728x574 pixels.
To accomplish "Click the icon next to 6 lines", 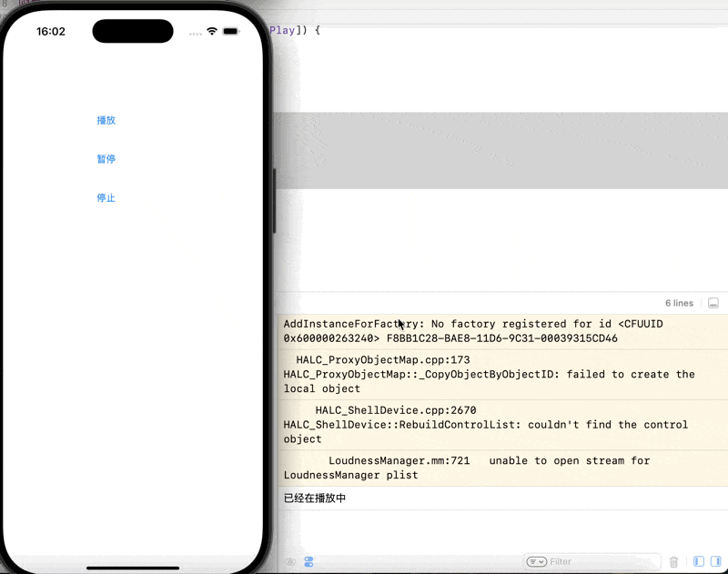I will click(713, 303).
